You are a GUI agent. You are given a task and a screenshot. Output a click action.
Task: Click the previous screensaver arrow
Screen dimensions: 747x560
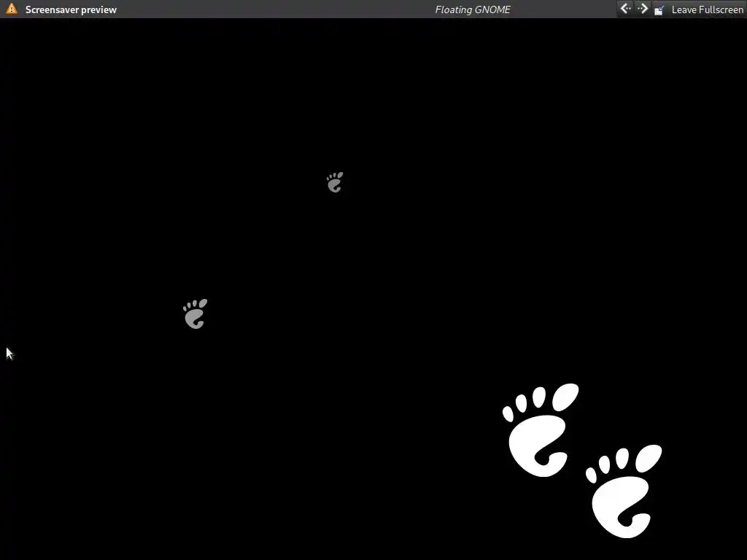(625, 9)
